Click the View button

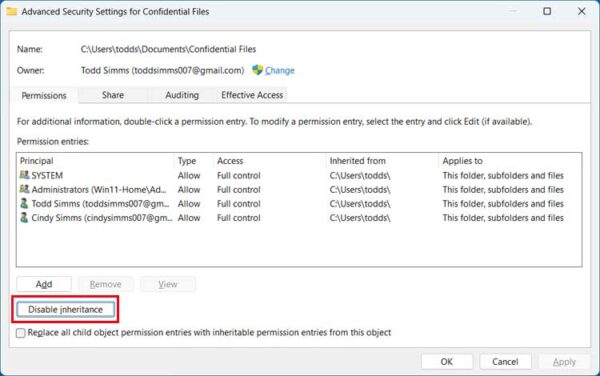168,284
